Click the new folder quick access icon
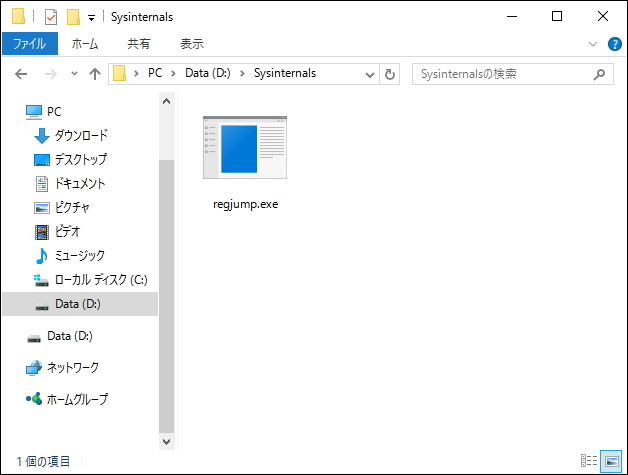The image size is (628, 475). pos(73,17)
